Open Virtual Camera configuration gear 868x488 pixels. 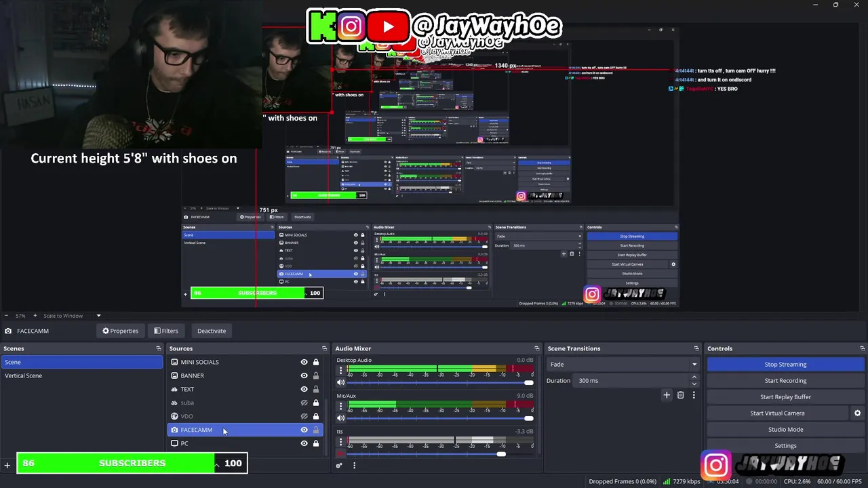(857, 413)
